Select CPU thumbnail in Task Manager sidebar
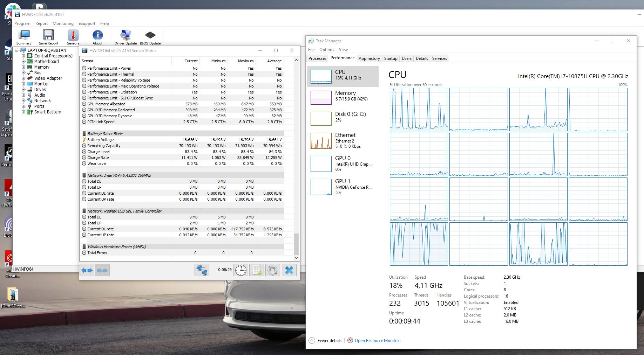The image size is (644, 355). tap(321, 76)
